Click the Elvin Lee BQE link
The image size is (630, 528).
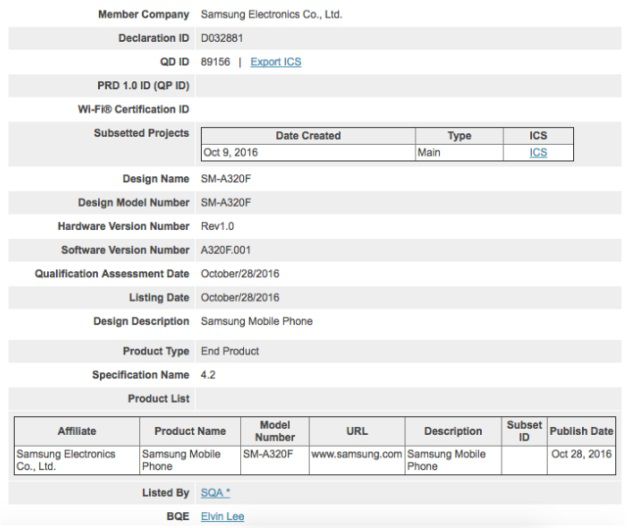222,517
